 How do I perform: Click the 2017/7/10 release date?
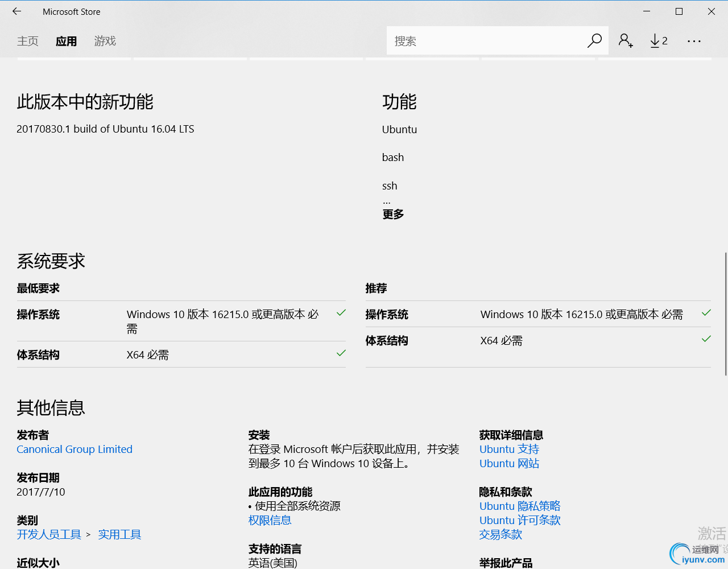[x=41, y=492]
